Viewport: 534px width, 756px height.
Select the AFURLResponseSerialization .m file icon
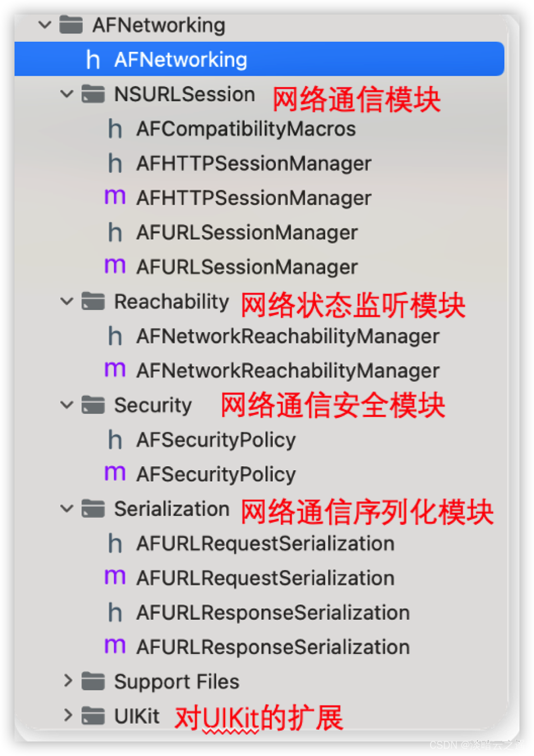pos(114,647)
